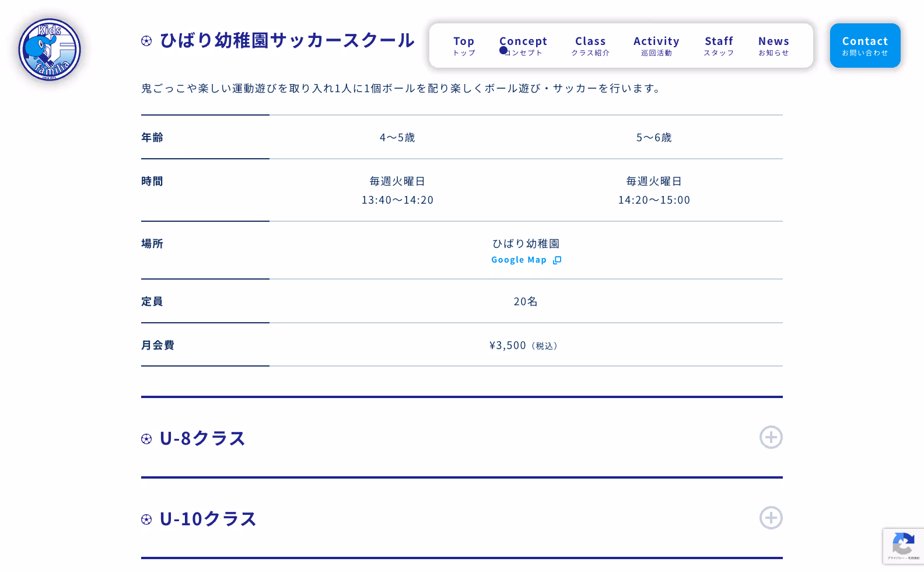The height and width of the screenshot is (572, 924).
Task: Open the Google Map link
Action: pos(526,260)
